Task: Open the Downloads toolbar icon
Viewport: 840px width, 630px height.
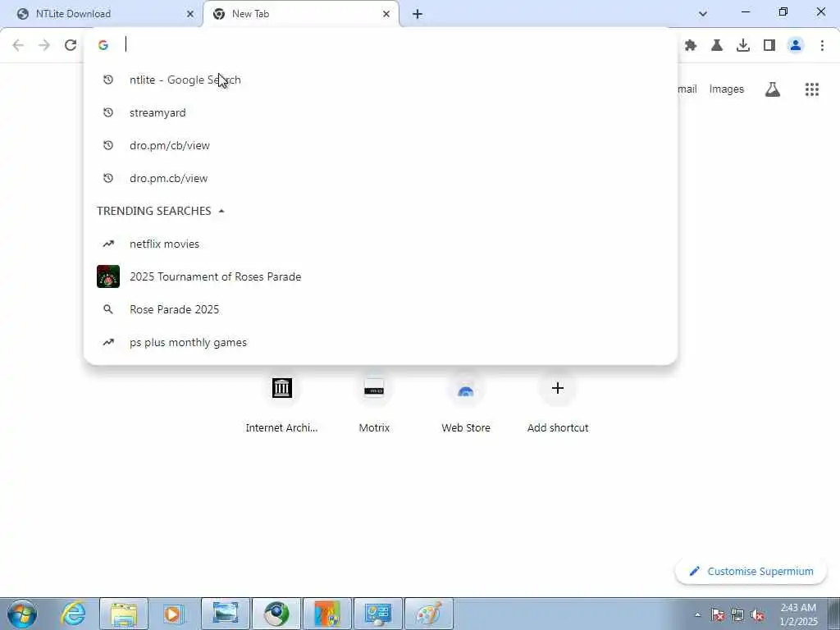Action: point(743,45)
